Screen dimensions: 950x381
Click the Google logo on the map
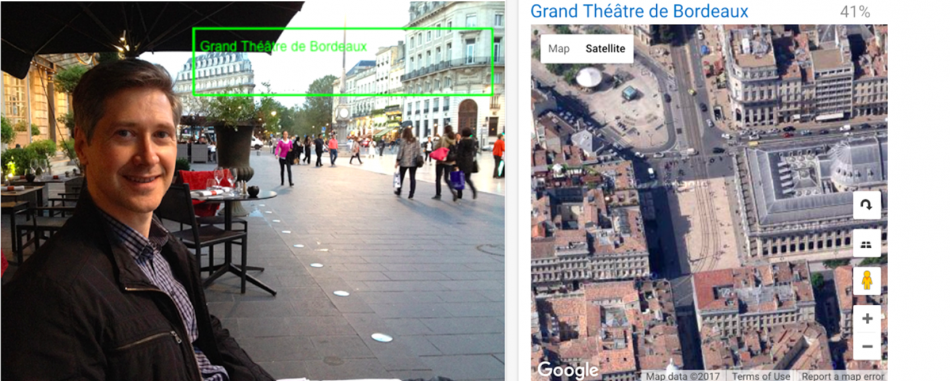coord(568,369)
